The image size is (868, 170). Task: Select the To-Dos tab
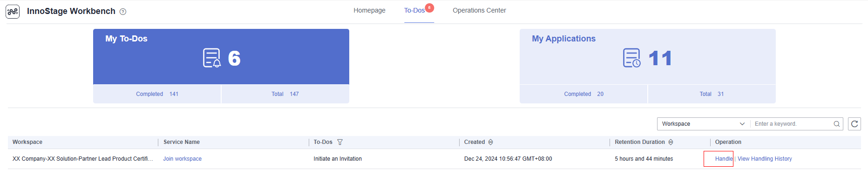[414, 10]
